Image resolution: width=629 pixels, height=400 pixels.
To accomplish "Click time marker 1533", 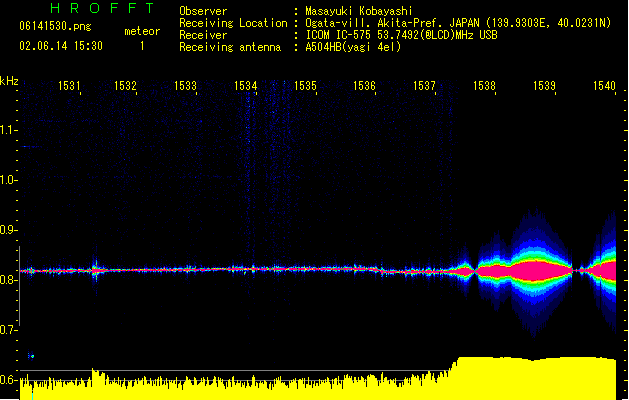I will [185, 86].
